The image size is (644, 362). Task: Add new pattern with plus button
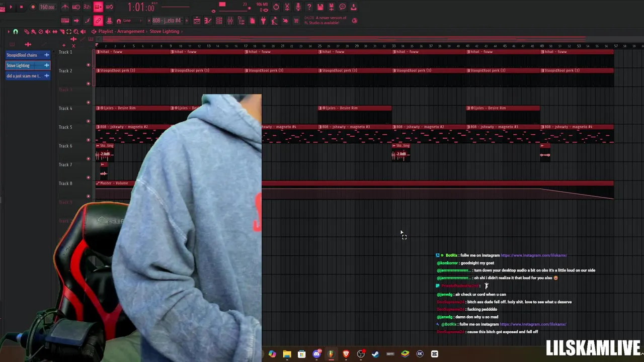[186, 21]
